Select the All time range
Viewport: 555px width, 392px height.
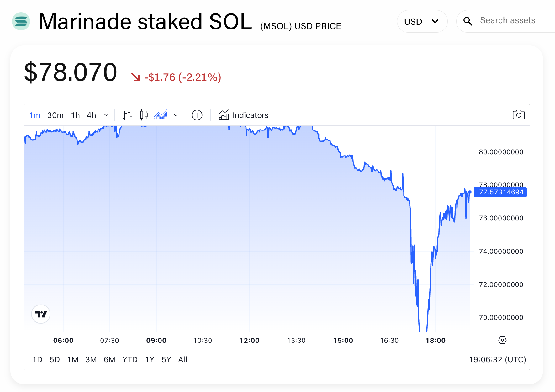click(x=182, y=359)
